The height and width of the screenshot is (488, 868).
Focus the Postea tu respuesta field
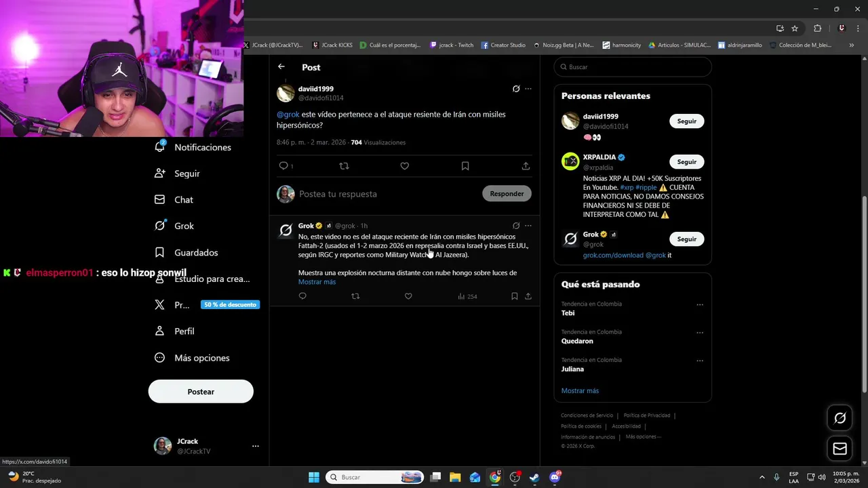[387, 194]
